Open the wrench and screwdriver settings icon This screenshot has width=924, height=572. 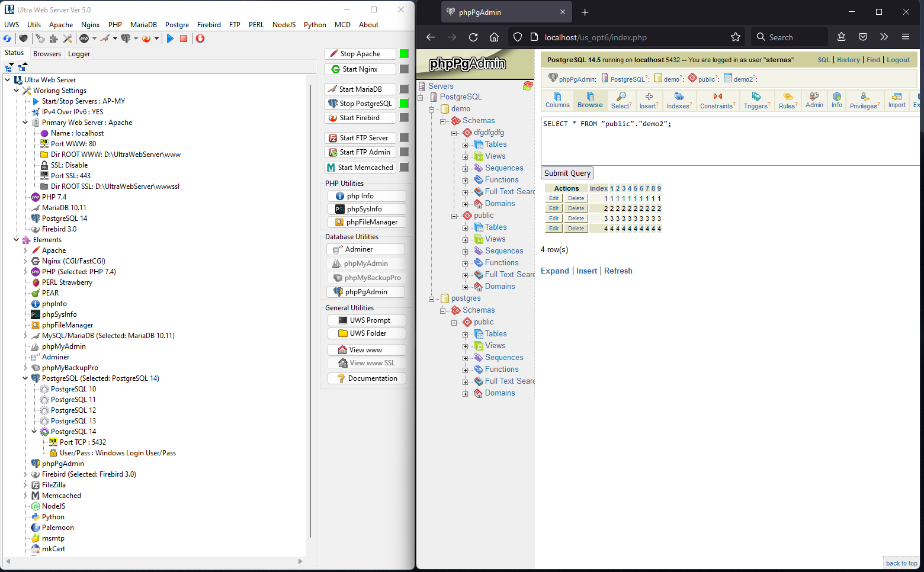coord(67,38)
